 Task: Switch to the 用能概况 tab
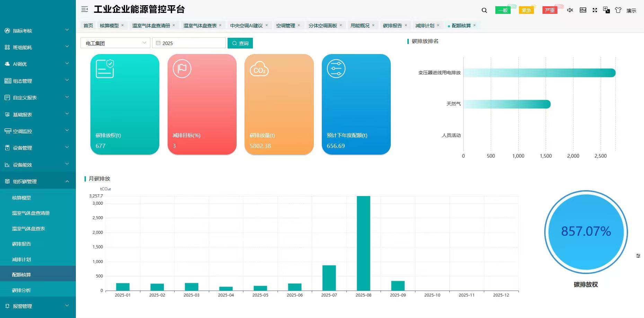(x=360, y=25)
